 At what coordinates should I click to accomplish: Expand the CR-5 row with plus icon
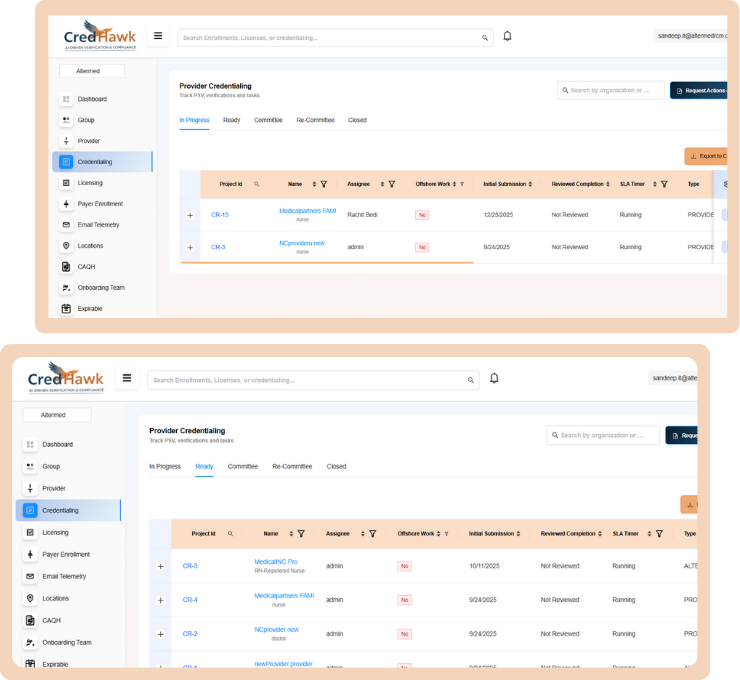tap(160, 566)
